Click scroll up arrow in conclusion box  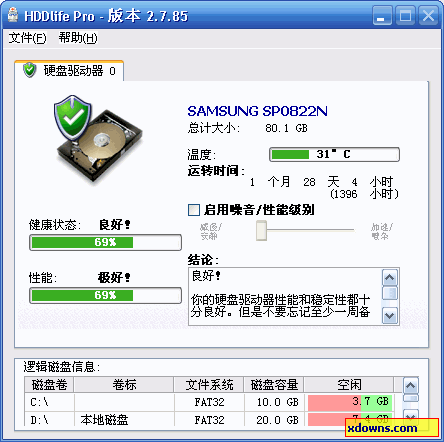tap(390, 277)
